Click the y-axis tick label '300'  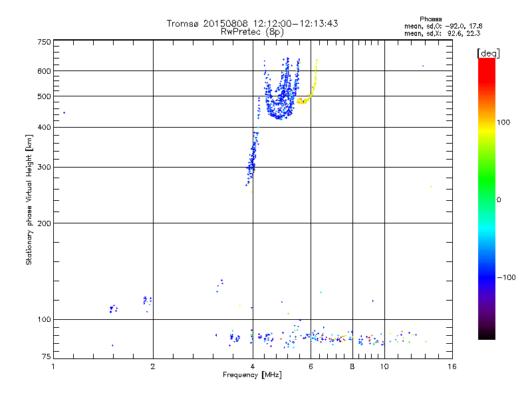tap(44, 167)
